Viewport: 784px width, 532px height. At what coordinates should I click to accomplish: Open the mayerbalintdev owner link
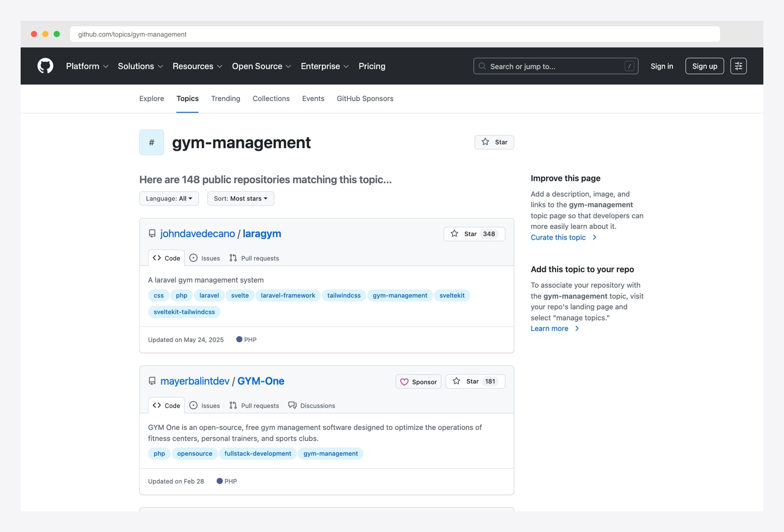(x=195, y=381)
